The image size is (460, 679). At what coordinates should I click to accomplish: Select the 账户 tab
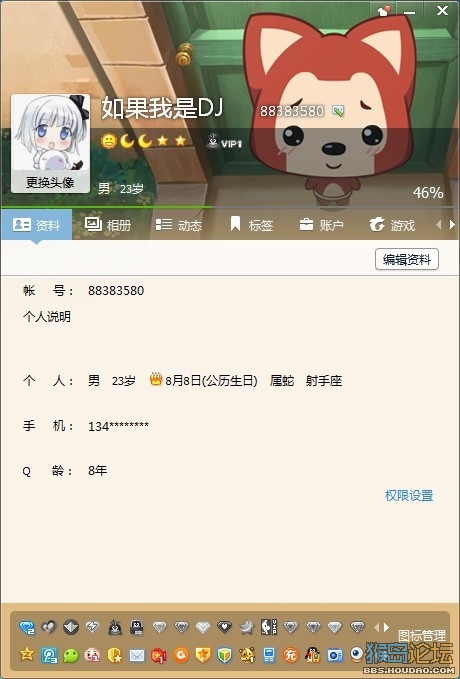point(321,225)
